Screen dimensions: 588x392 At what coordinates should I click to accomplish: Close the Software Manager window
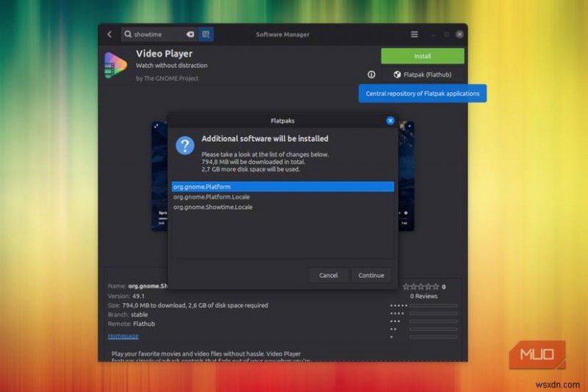coord(459,35)
